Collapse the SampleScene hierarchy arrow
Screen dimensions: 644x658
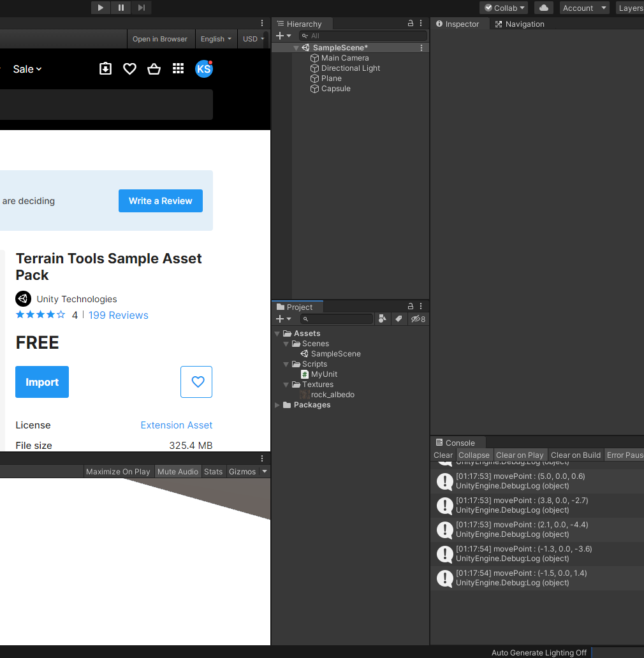click(296, 48)
